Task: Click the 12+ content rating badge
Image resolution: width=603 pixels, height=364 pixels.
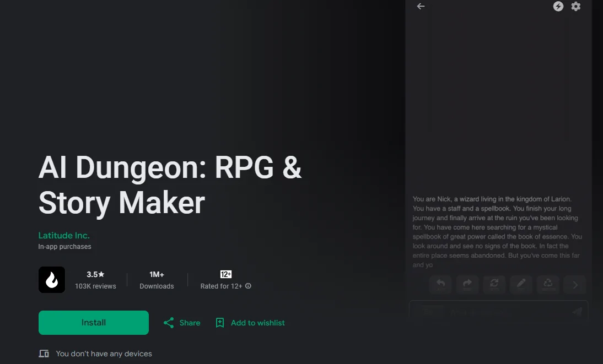Action: coord(226,274)
